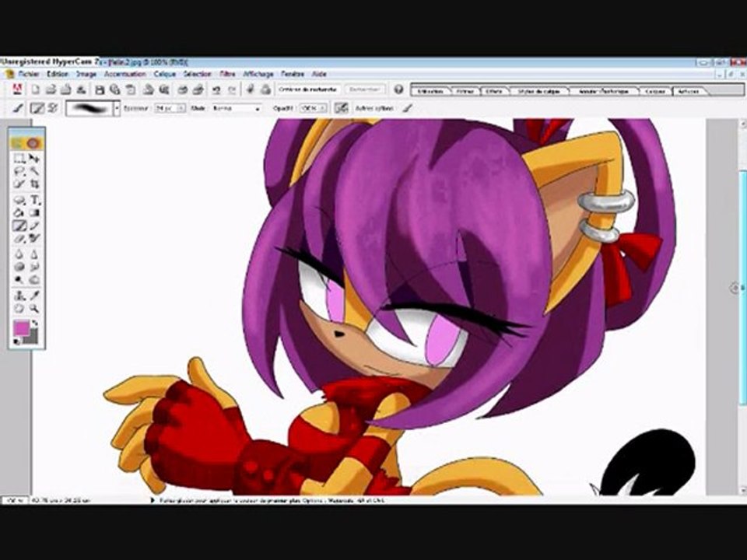Open the Autres options brush dropdown

pyautogui.click(x=406, y=109)
